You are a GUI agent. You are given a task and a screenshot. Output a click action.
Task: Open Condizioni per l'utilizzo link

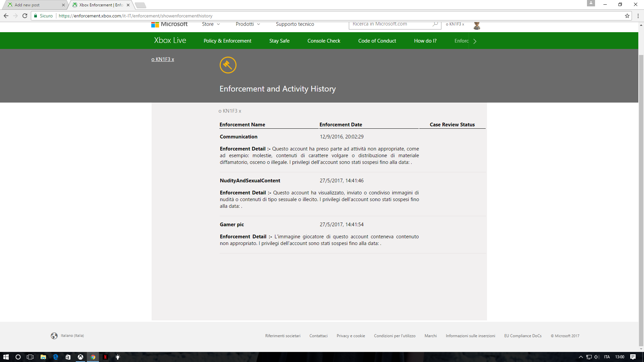pos(395,336)
